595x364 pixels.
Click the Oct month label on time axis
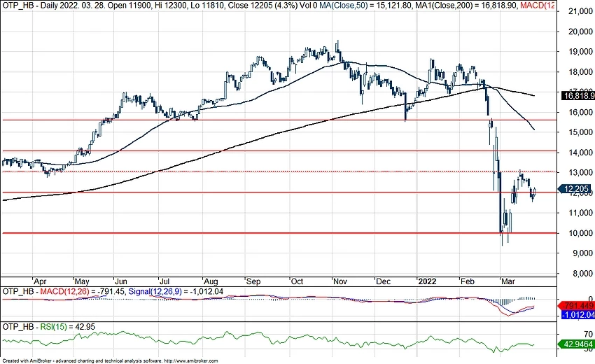tap(297, 281)
